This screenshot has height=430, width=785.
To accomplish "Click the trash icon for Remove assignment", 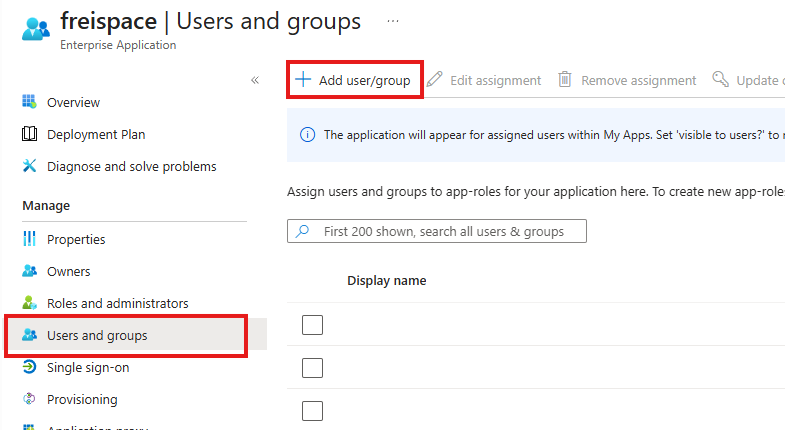I will click(x=565, y=79).
